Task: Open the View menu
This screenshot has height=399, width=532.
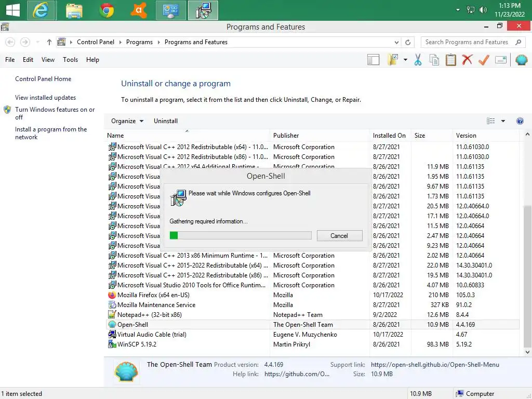Action: [48, 60]
